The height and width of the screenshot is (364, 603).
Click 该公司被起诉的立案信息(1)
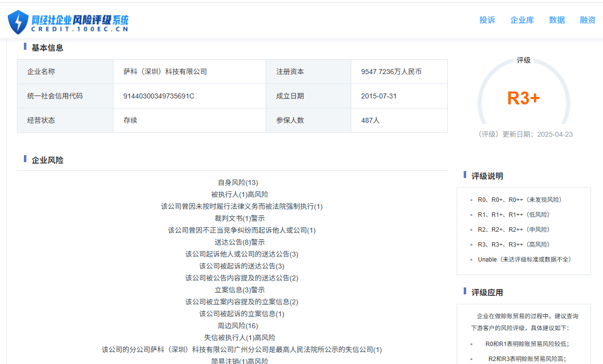click(x=242, y=314)
